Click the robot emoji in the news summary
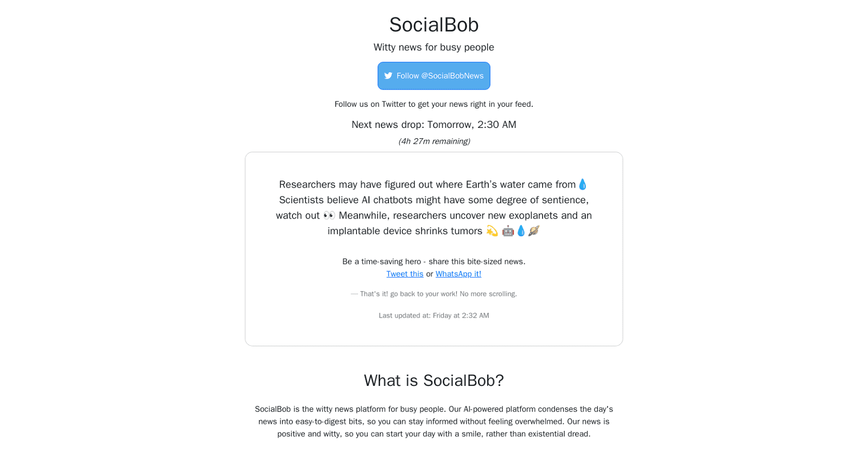Image resolution: width=868 pixels, height=452 pixels. (508, 231)
